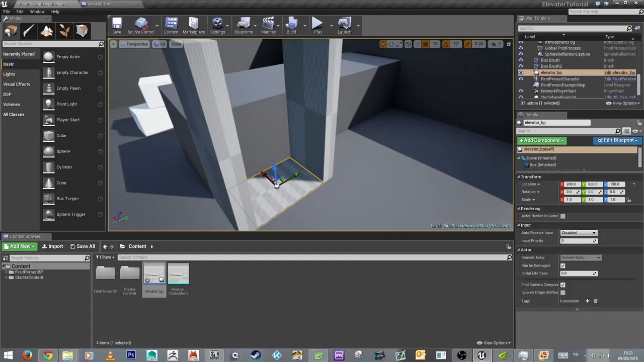
Task: Check Actor Hidden In Game
Action: click(x=562, y=216)
